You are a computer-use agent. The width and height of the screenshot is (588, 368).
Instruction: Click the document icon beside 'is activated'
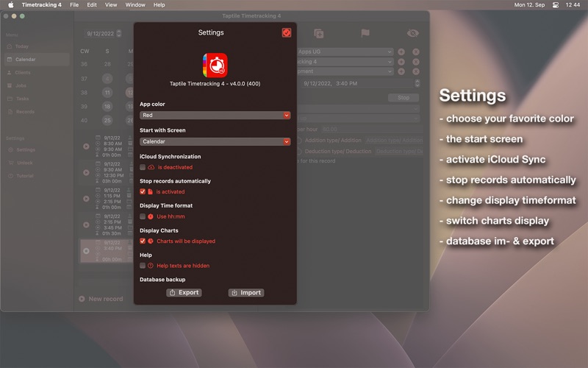pyautogui.click(x=150, y=191)
